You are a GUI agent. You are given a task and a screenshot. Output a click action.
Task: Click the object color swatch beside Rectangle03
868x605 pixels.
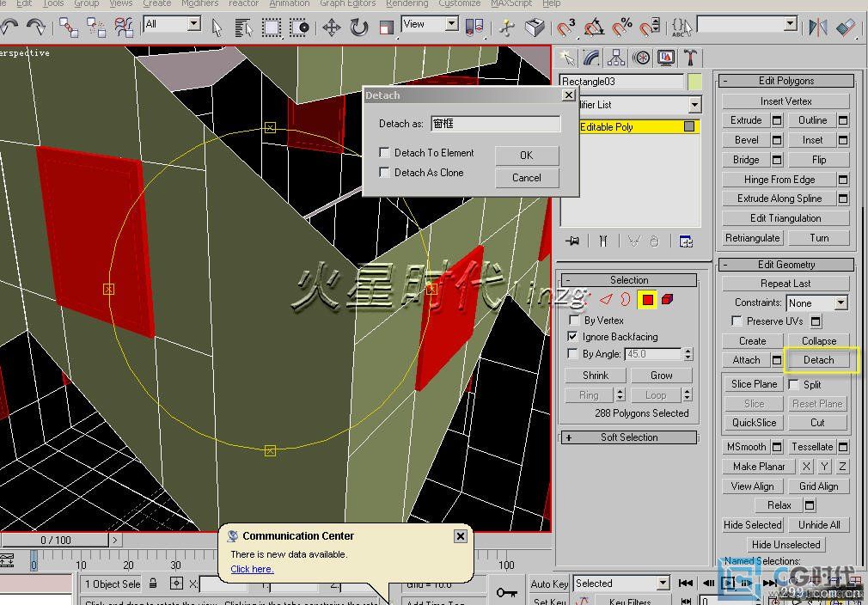pyautogui.click(x=694, y=82)
